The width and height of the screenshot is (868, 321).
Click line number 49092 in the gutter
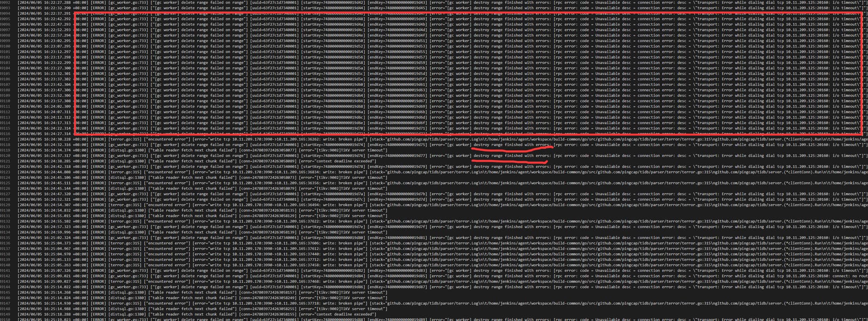click(x=5, y=2)
